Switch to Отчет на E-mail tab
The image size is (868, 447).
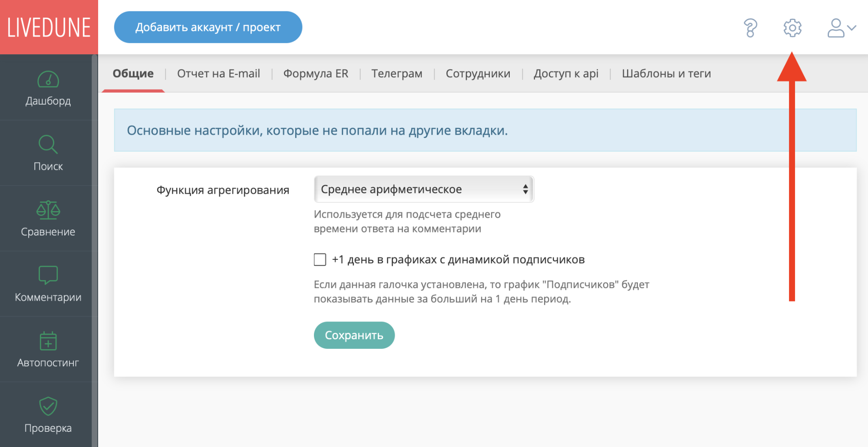pos(218,73)
